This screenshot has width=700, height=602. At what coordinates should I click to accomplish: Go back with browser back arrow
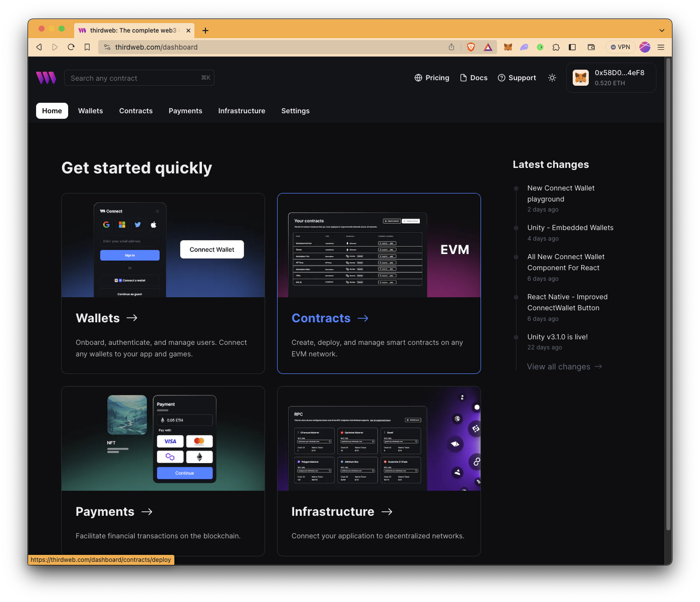39,47
